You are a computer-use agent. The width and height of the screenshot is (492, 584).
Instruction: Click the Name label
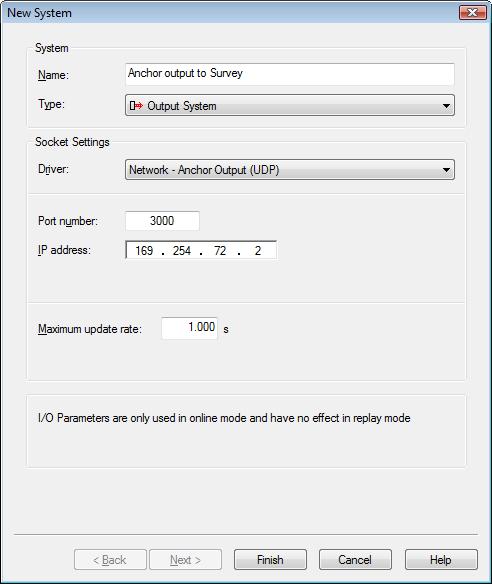(53, 75)
